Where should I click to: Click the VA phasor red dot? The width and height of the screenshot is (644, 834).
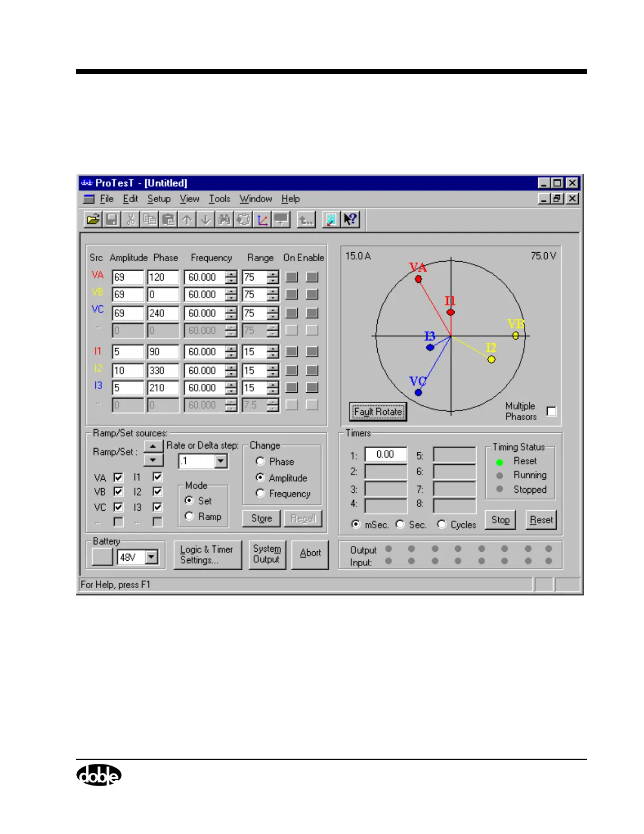(418, 279)
